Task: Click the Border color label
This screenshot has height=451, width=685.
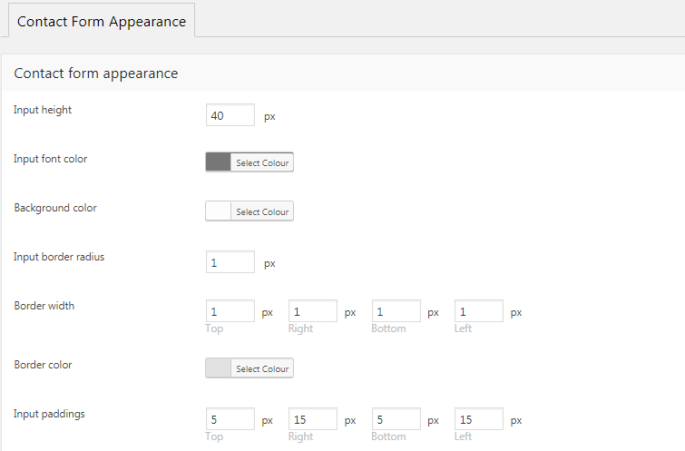Action: pyautogui.click(x=43, y=364)
